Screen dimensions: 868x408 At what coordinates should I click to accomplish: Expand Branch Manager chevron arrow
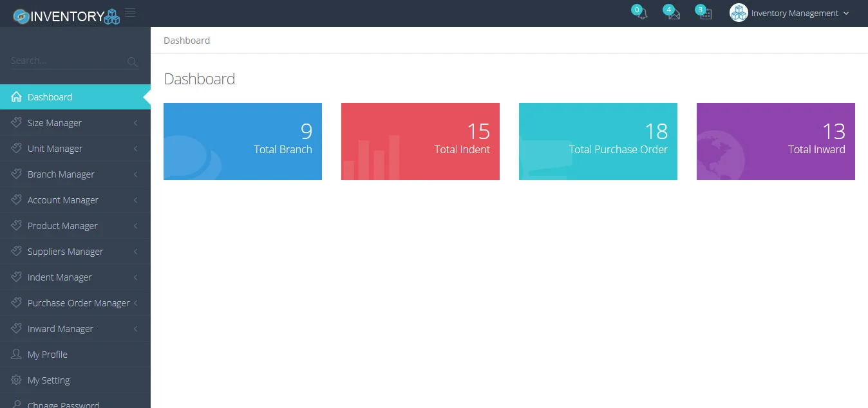click(x=136, y=174)
